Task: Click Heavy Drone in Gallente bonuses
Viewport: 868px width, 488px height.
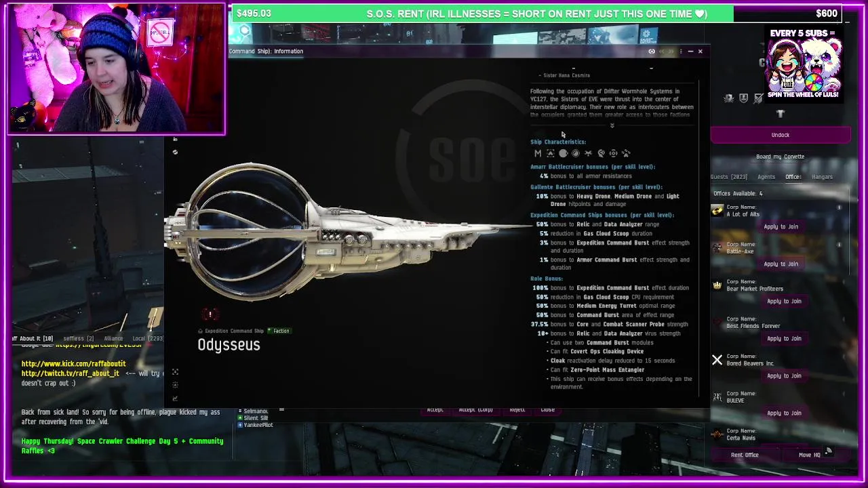Action: (593, 196)
